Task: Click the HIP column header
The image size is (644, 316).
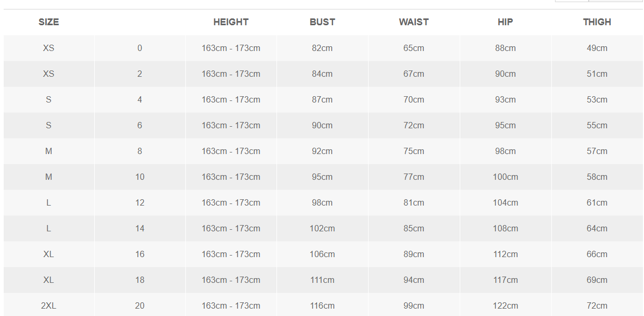Action: click(x=505, y=22)
